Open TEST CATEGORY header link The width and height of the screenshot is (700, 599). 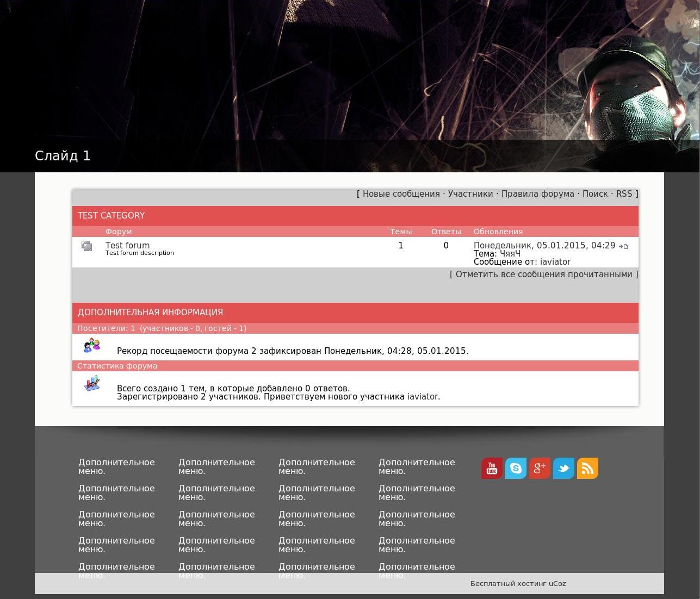point(111,216)
